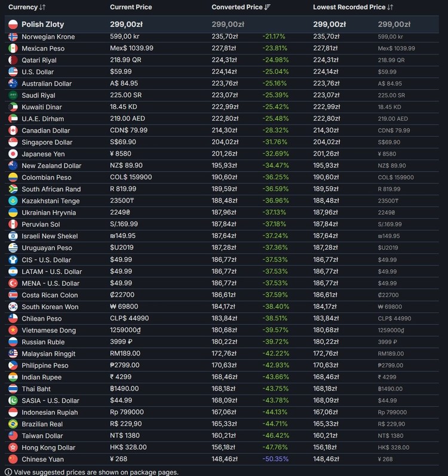The image size is (448, 476).
Task: Click the R$ 229,90 current price cell
Action: [x=126, y=424]
